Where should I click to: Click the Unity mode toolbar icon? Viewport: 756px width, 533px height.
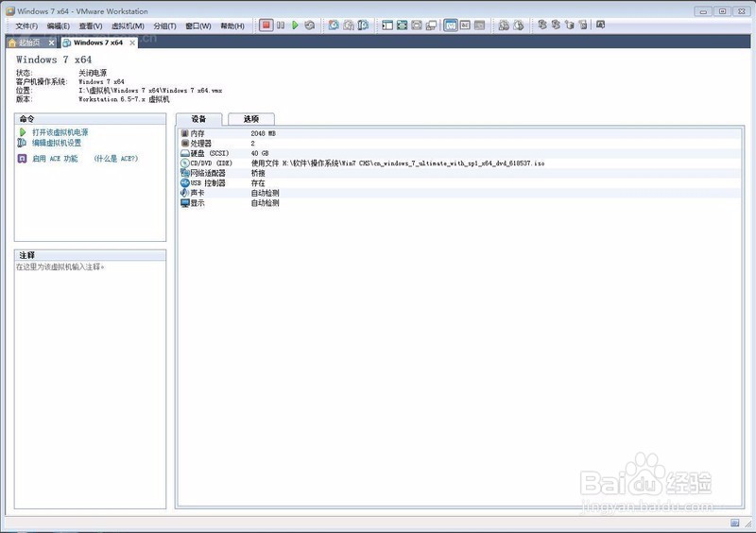[432, 26]
